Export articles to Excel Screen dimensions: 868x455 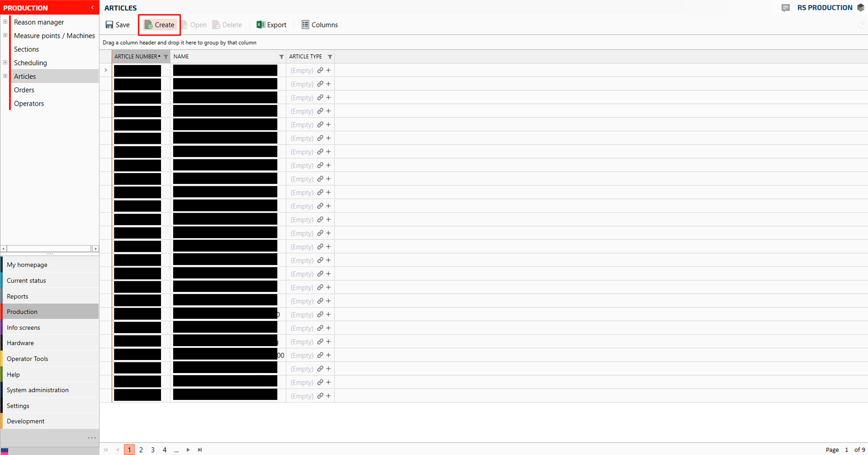point(271,25)
